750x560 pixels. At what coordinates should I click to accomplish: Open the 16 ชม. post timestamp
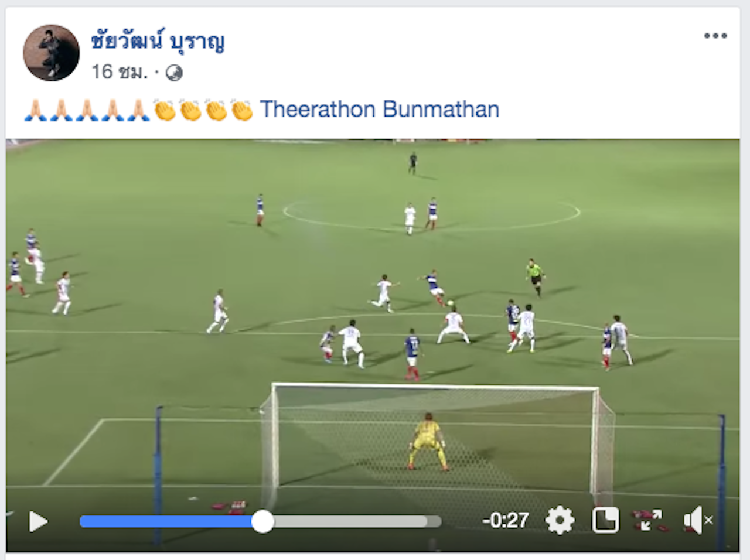coord(120,72)
